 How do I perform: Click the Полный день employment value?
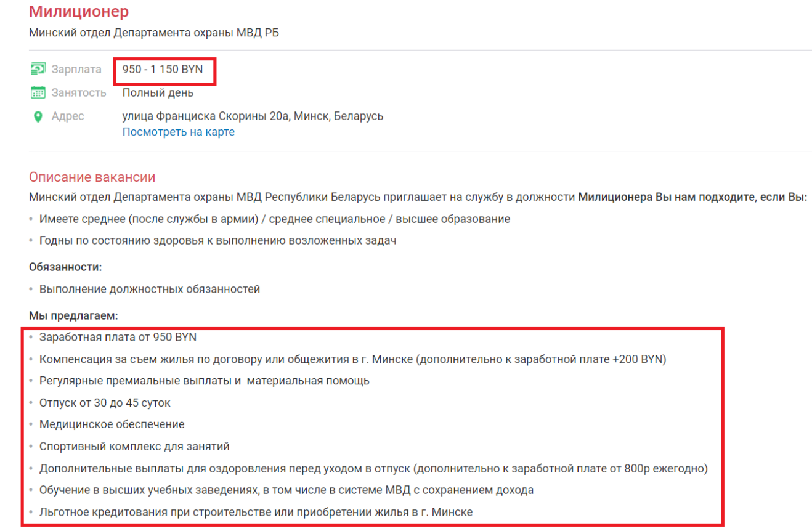pos(158,93)
